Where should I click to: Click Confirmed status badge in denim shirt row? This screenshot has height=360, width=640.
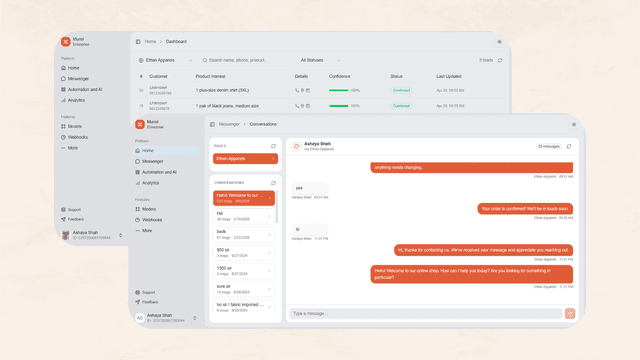401,90
